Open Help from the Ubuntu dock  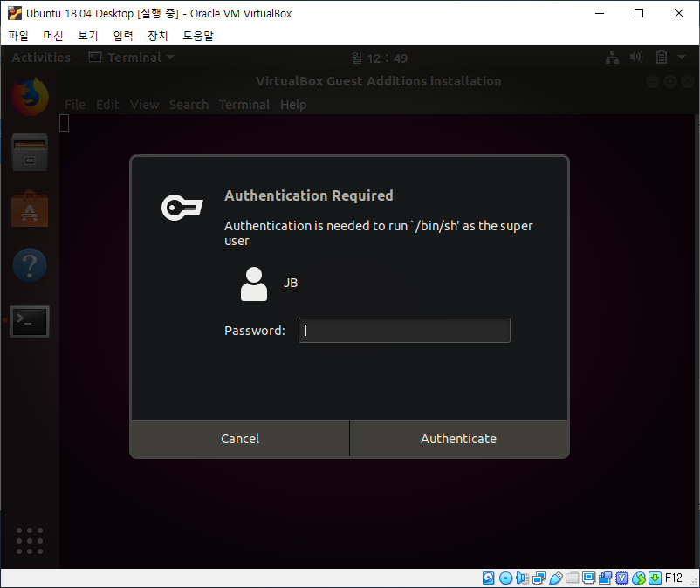(30, 265)
